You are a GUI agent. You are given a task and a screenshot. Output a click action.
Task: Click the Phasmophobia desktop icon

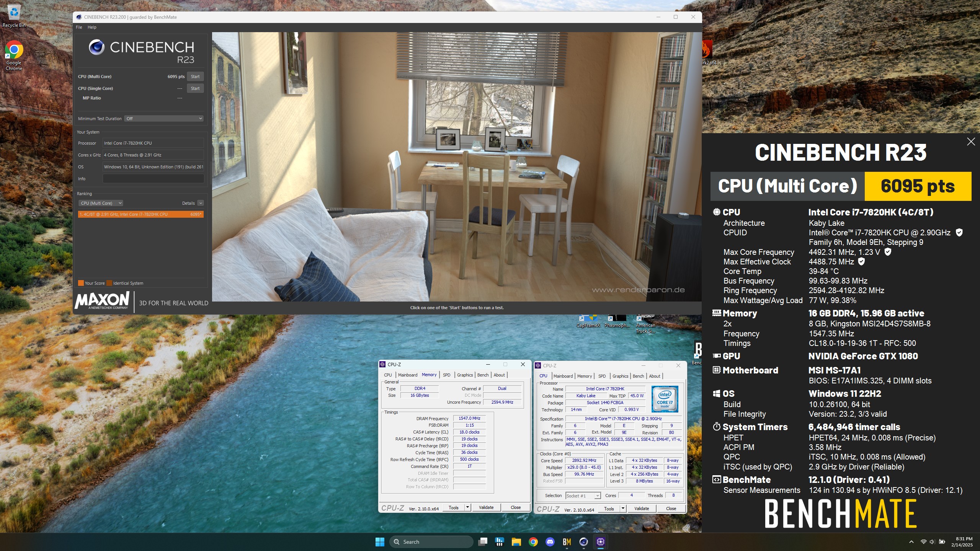(617, 321)
